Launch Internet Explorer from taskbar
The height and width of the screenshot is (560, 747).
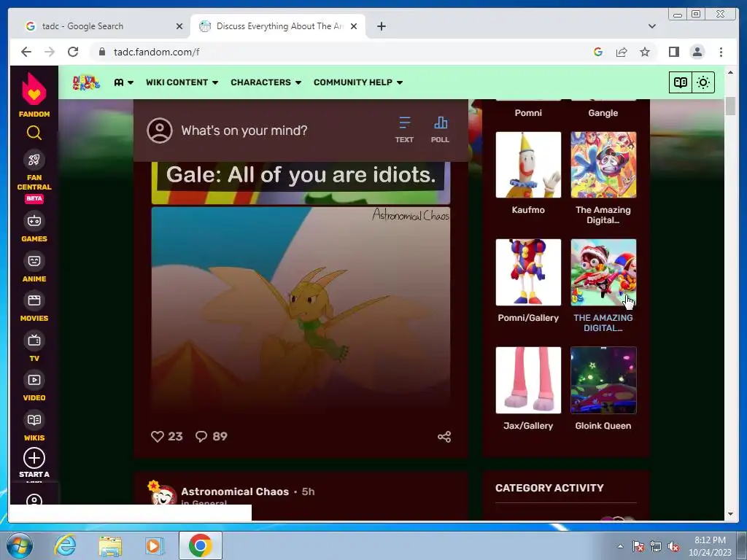[x=65, y=545]
